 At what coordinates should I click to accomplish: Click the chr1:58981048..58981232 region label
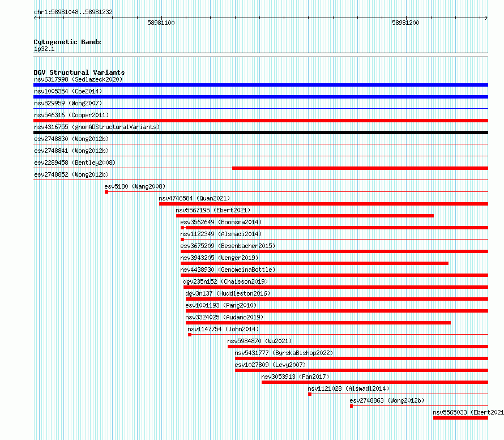coord(73,12)
